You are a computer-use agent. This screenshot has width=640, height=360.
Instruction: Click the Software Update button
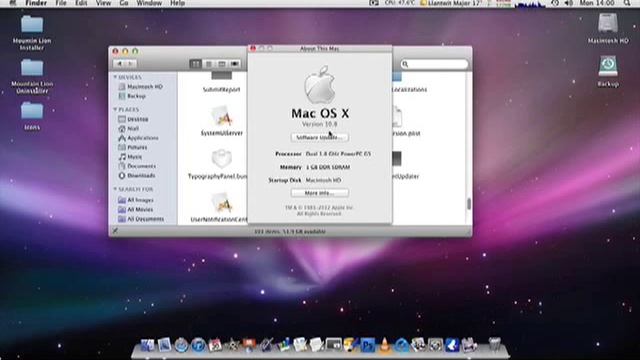pos(320,138)
